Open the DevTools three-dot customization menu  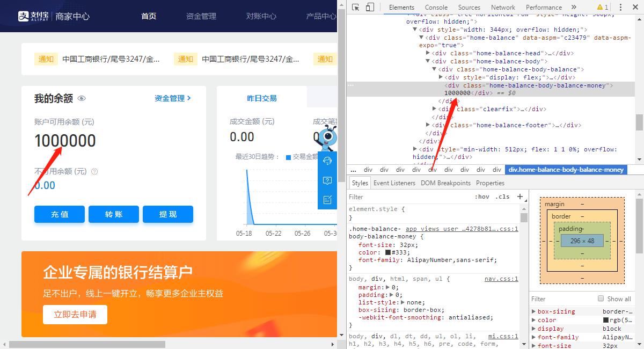[x=621, y=7]
